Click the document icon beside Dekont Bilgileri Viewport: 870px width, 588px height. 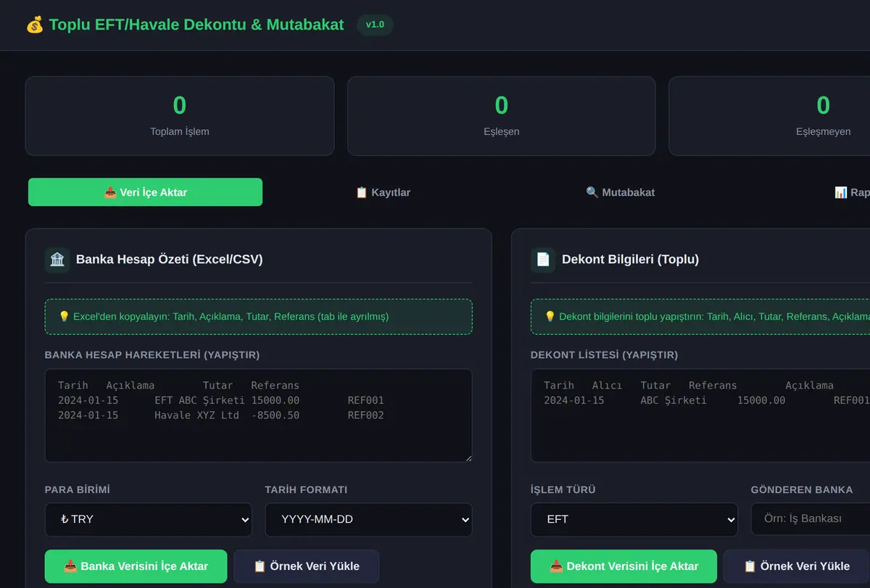[543, 260]
